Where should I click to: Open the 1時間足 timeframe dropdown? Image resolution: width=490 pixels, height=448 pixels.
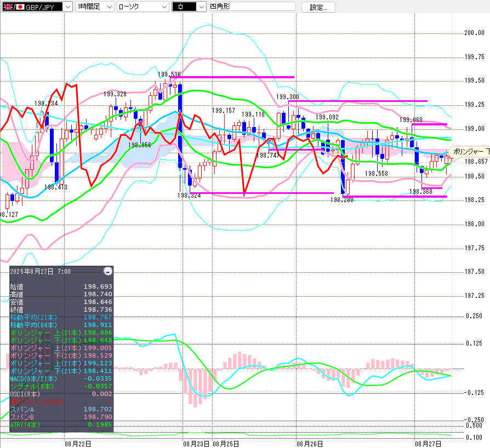pyautogui.click(x=95, y=7)
